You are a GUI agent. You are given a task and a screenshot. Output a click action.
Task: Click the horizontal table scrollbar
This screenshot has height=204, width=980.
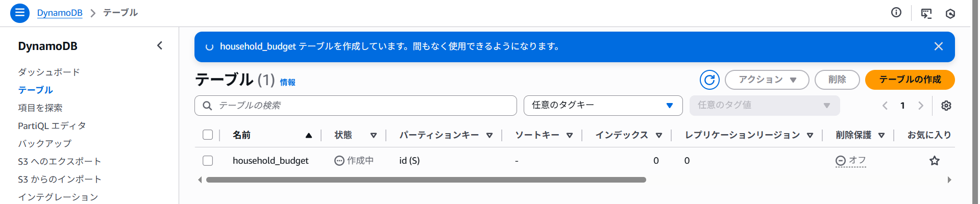pyautogui.click(x=426, y=180)
